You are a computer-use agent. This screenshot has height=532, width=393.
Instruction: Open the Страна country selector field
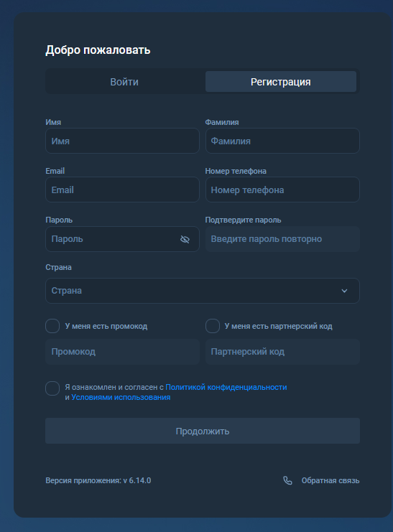pos(203,291)
